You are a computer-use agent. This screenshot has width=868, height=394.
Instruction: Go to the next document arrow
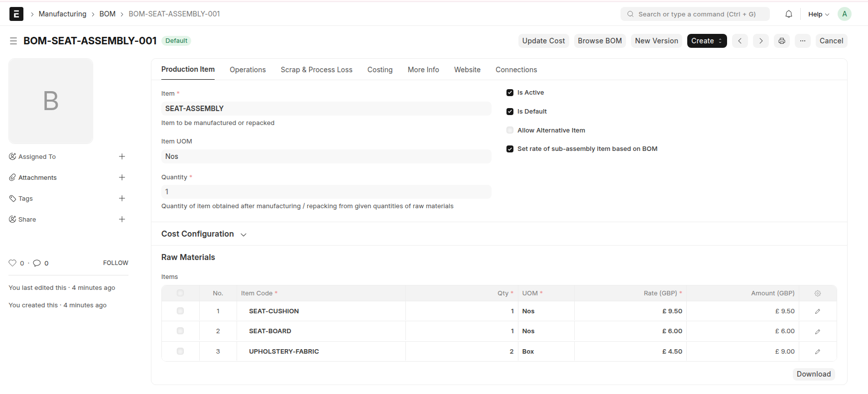pyautogui.click(x=761, y=41)
